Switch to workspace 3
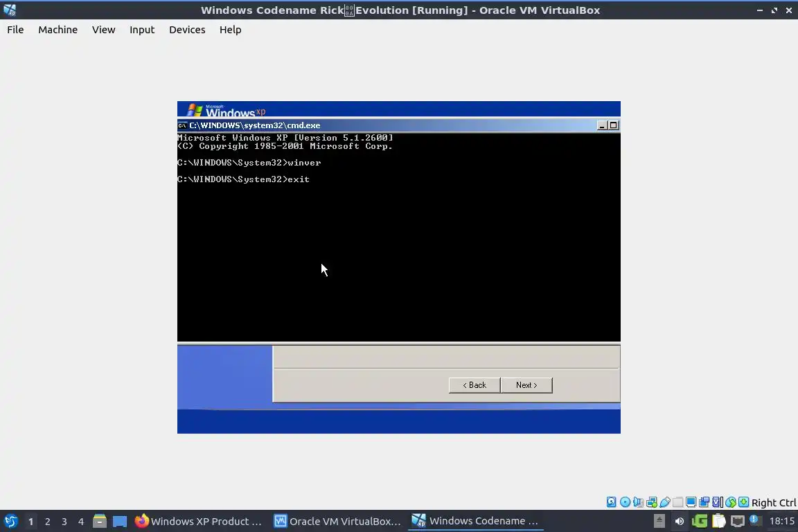Image resolution: width=798 pixels, height=532 pixels. (x=64, y=522)
